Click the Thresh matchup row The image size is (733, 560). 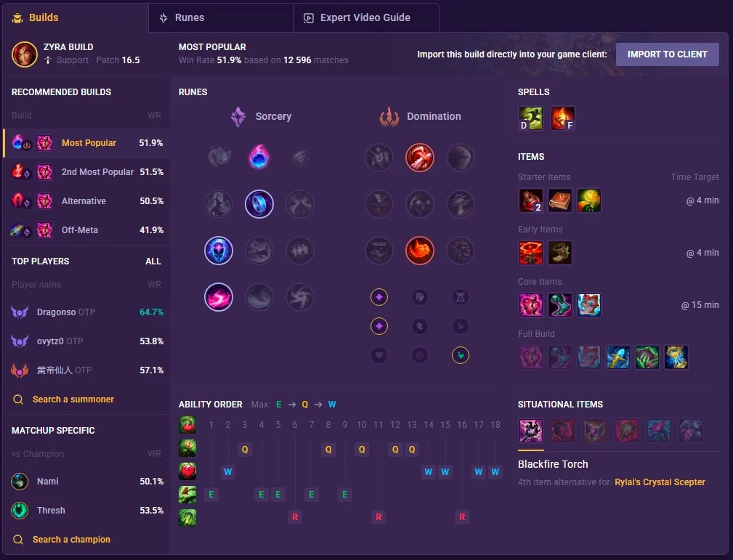(87, 511)
